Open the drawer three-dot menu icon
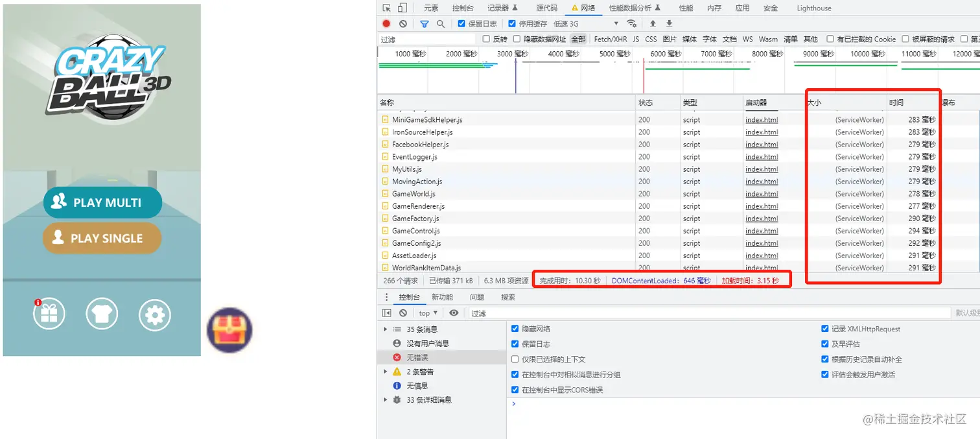Viewport: 980px width, 439px height. (387, 297)
